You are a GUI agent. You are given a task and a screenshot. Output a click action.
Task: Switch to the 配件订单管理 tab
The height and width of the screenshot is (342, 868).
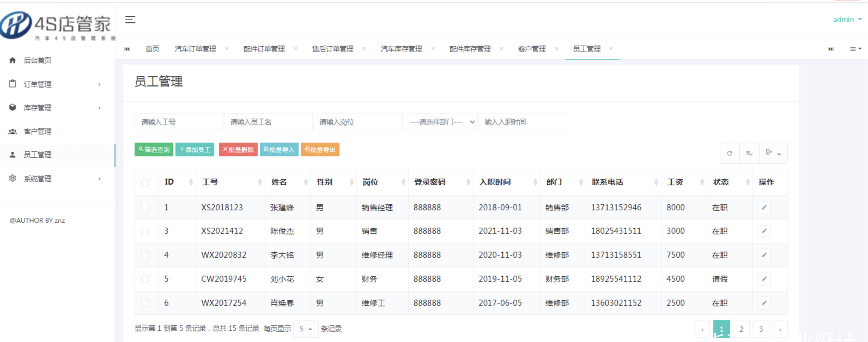(264, 49)
